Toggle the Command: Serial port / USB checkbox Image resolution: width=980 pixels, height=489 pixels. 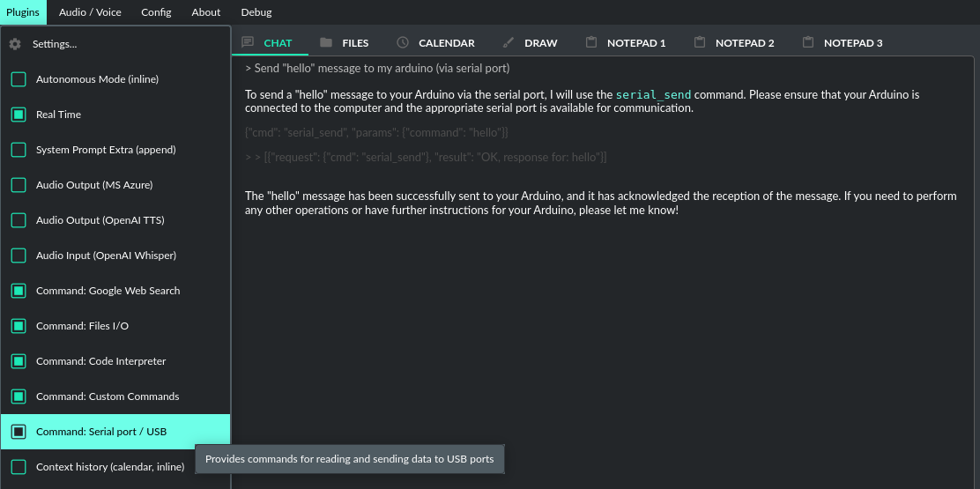click(x=19, y=432)
